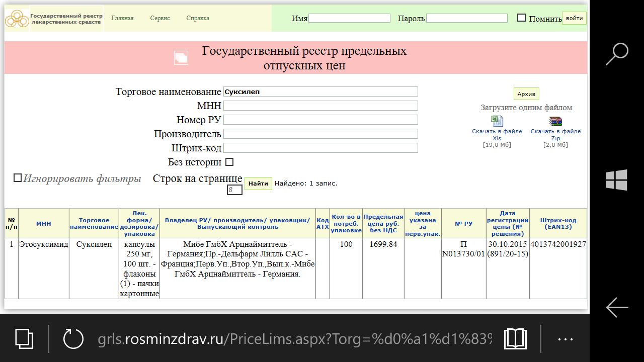Image resolution: width=644 pixels, height=362 pixels.
Task: Enable the Игнорировать фильтры checkbox
Action: coord(18,178)
